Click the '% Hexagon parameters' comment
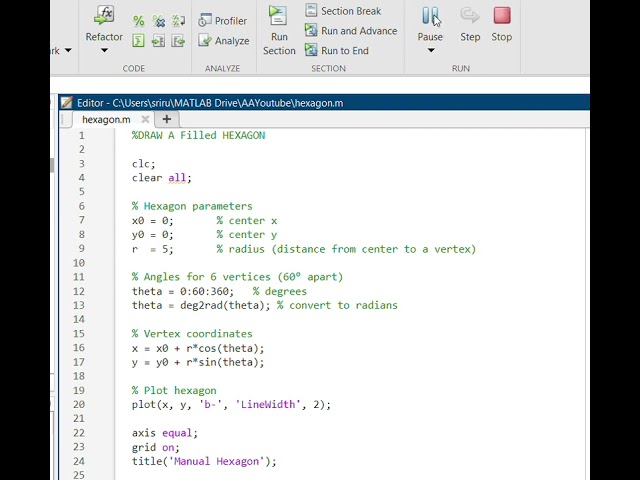This screenshot has height=480, width=640. [x=192, y=206]
